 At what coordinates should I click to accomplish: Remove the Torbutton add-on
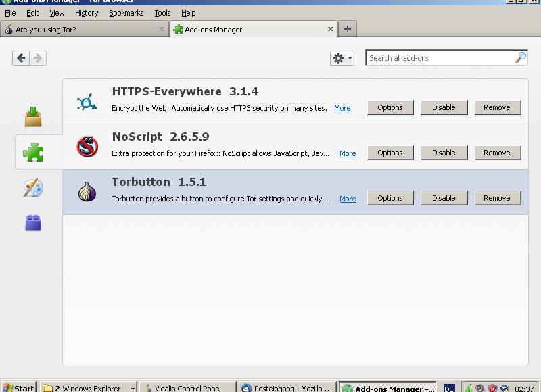pos(497,198)
